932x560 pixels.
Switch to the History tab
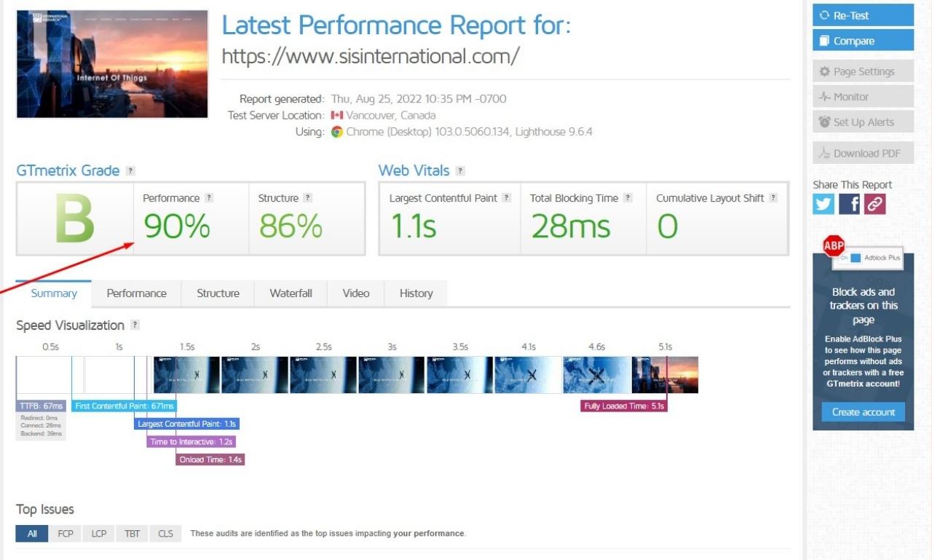[415, 293]
